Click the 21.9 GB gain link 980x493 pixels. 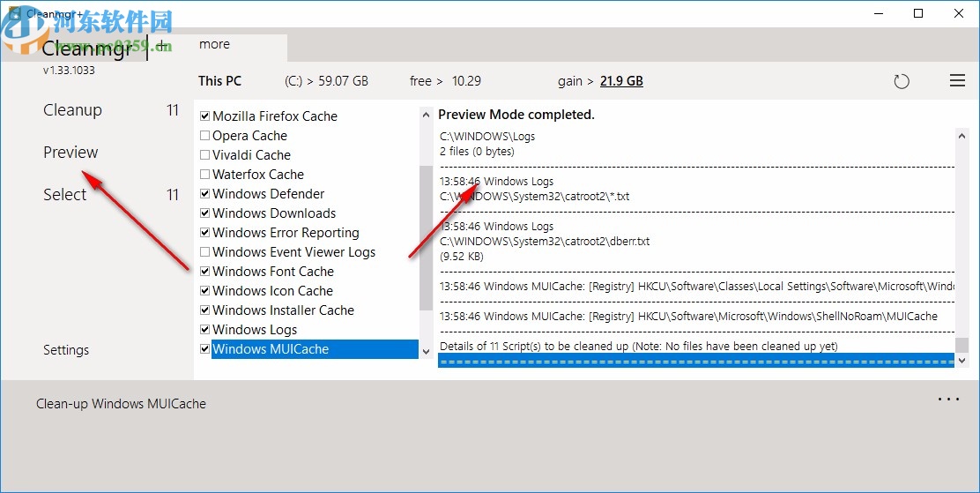click(621, 81)
